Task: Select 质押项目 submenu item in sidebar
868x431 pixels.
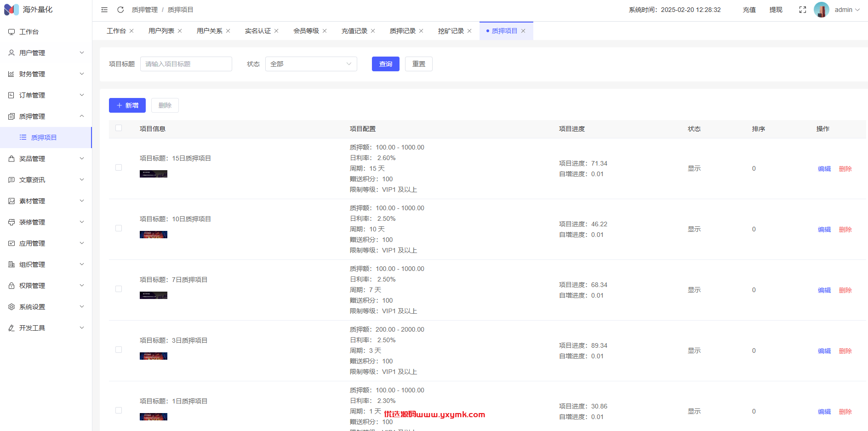Action: coord(46,138)
